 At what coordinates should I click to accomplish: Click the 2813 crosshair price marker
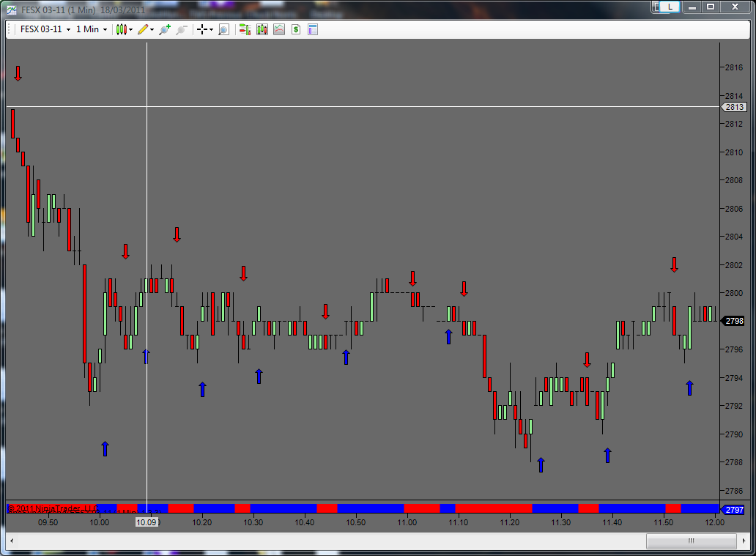tap(734, 107)
